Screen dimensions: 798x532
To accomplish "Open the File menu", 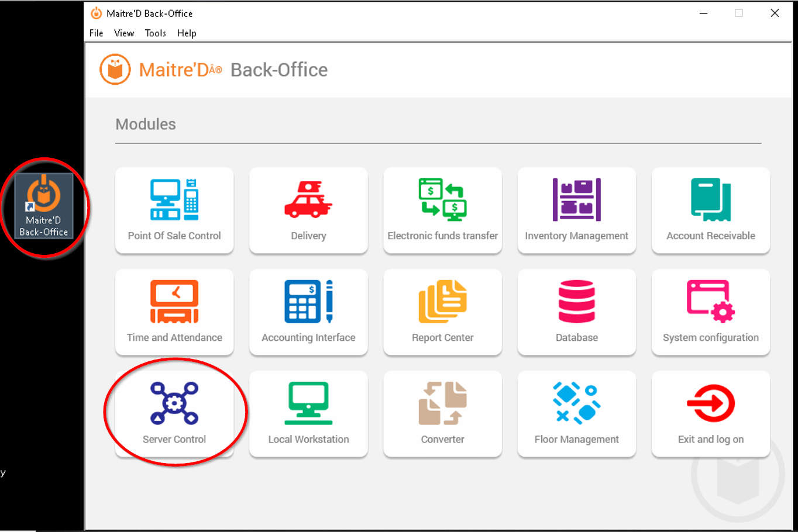I will (96, 33).
